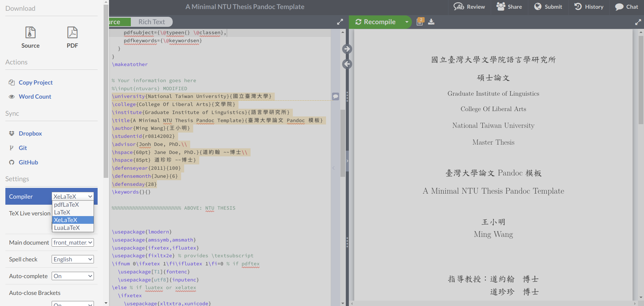Click 'National Taiwan University' in PDF
Viewport: 644px width, 306px height.
click(493, 125)
